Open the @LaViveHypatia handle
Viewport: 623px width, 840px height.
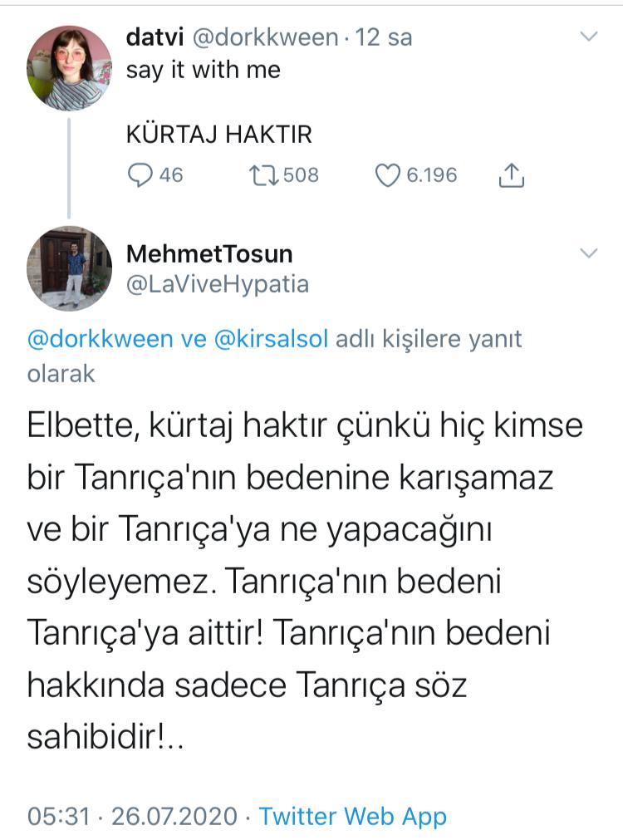pyautogui.click(x=218, y=284)
